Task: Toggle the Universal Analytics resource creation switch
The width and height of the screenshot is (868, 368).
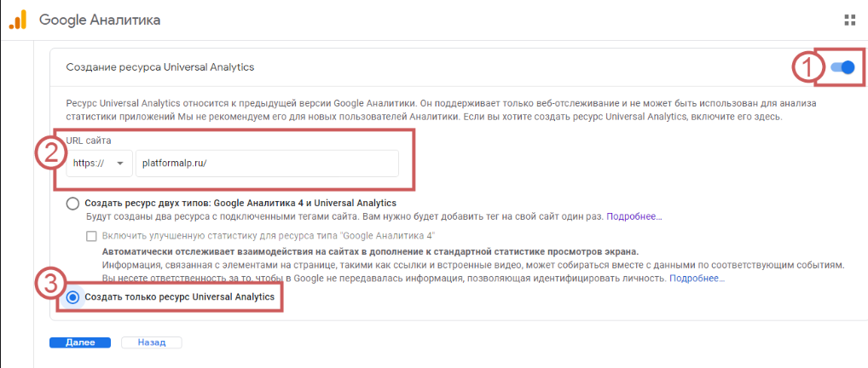Action: click(x=842, y=67)
